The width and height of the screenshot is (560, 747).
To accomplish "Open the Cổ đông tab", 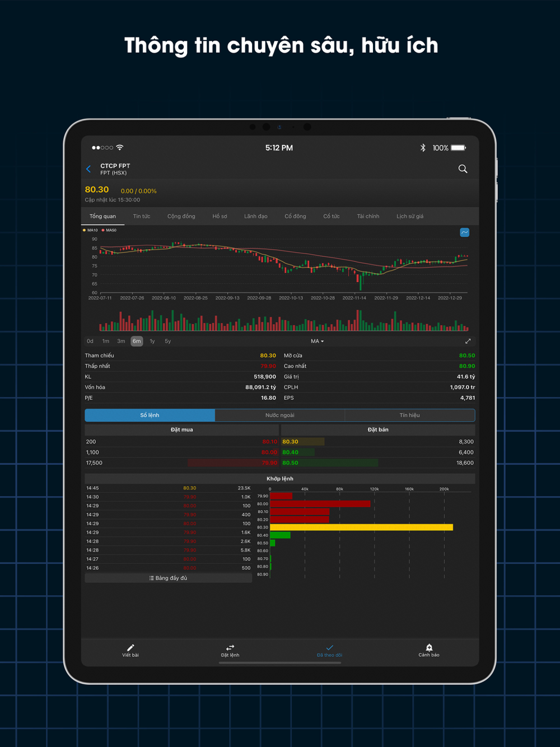I will [x=295, y=216].
